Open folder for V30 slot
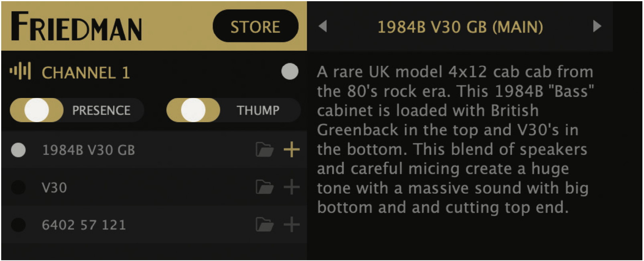Screen dimensions: 644x261 pyautogui.click(x=265, y=187)
